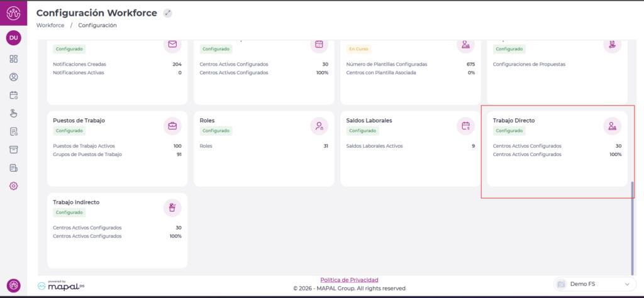The height and width of the screenshot is (298, 644).
Task: Open the Política de Privacidad link
Action: 349,280
